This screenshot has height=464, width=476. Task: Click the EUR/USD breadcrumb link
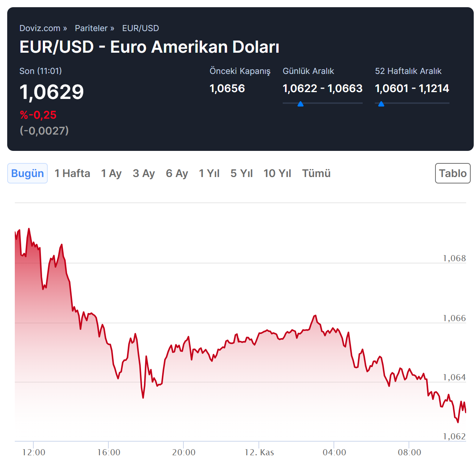(x=140, y=28)
